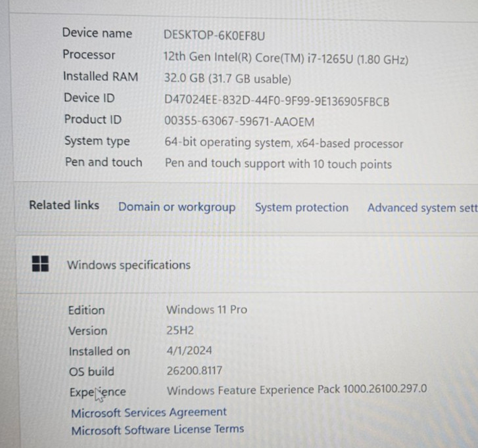
Task: Select the Windows 11 Pro edition value
Action: pos(206,310)
